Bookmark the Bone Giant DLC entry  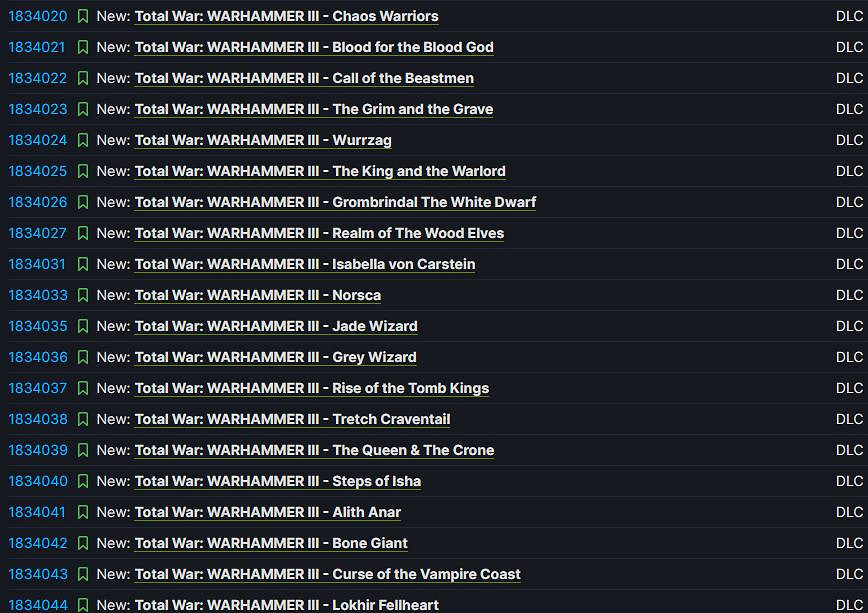83,543
